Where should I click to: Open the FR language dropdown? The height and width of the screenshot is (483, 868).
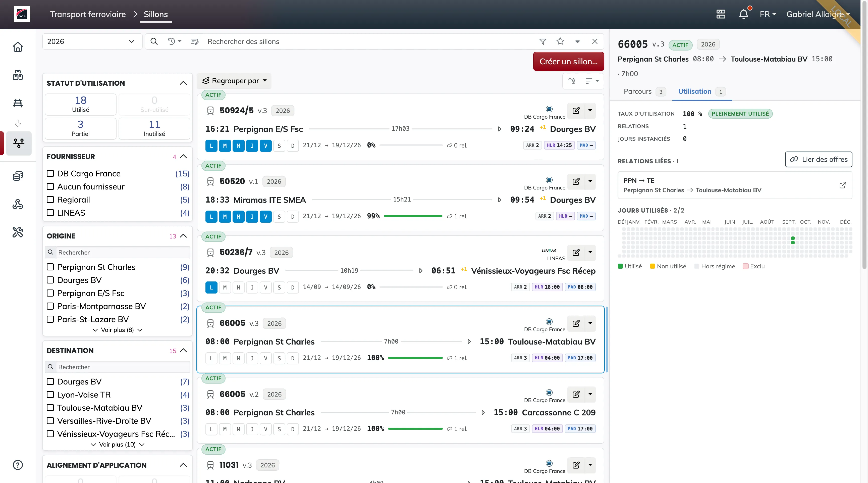click(x=768, y=14)
